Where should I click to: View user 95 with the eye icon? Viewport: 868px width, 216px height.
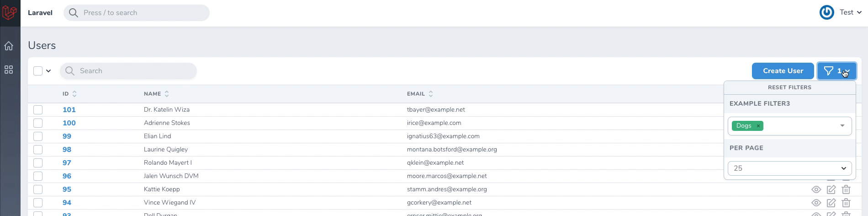816,189
